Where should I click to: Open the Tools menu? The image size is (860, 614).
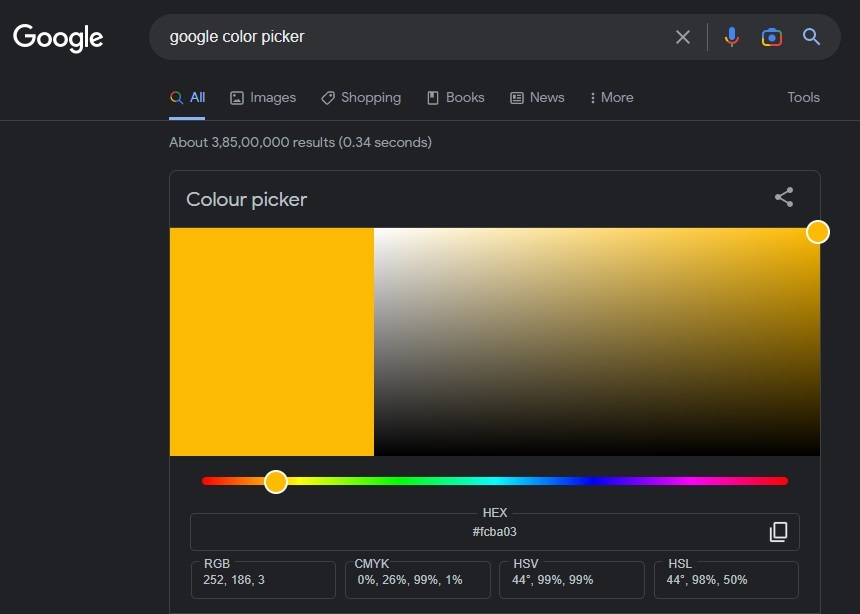(803, 97)
